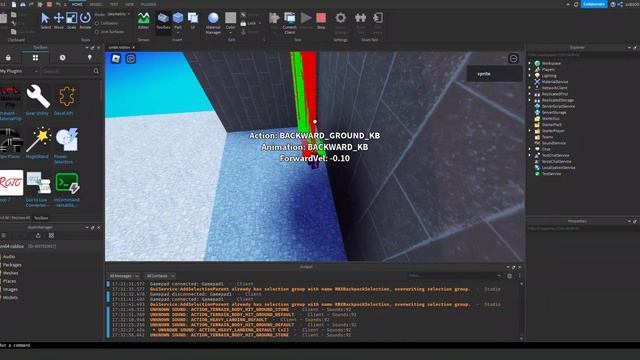Screen dimensions: 640x360
Task: Switch to the HOME ribbon tab
Action: coord(77,4)
